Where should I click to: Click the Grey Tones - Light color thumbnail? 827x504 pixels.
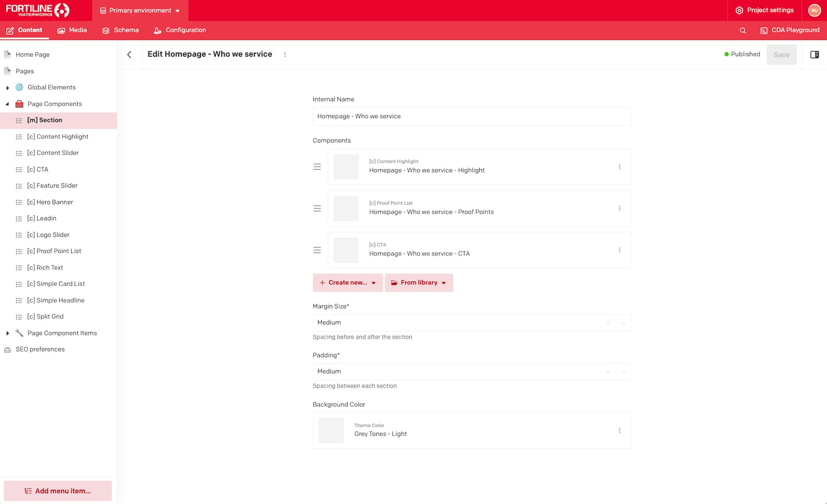tap(331, 430)
